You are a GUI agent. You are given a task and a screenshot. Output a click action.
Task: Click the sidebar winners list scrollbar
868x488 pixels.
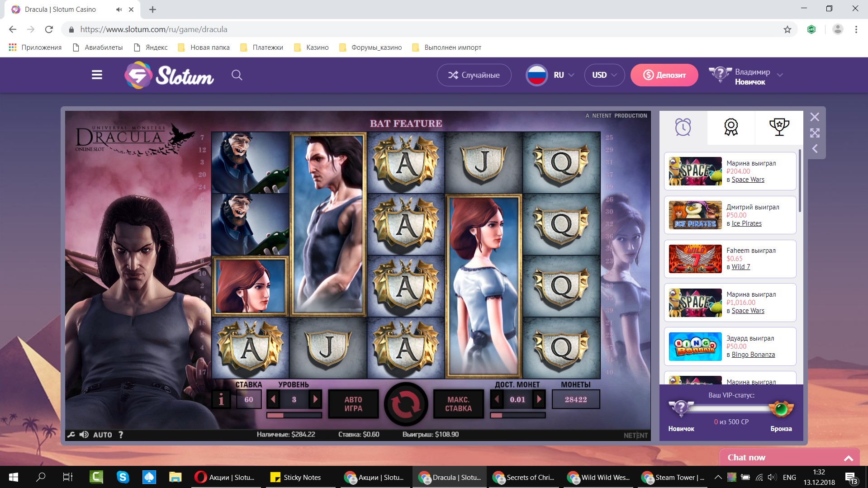pyautogui.click(x=800, y=181)
